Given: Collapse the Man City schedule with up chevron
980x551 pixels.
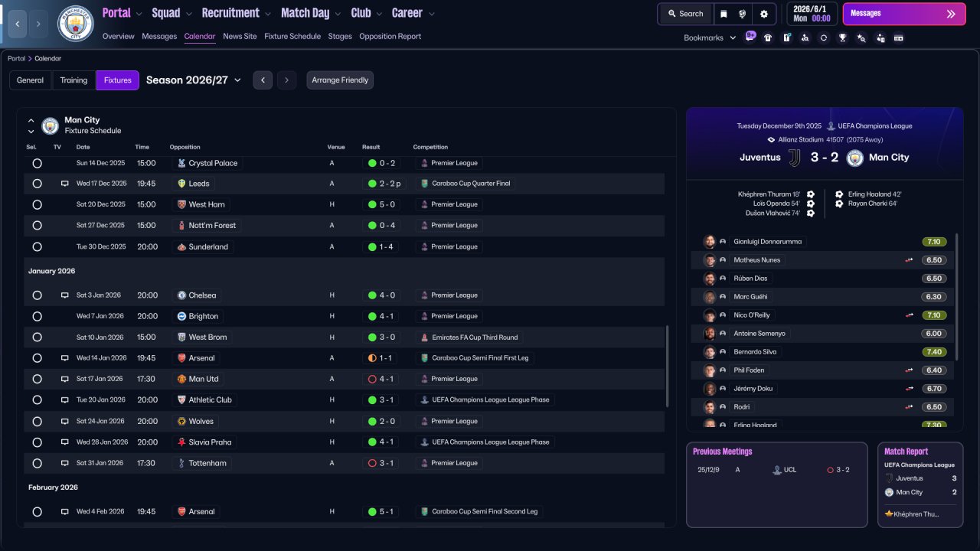Looking at the screenshot, I should 31,120.
